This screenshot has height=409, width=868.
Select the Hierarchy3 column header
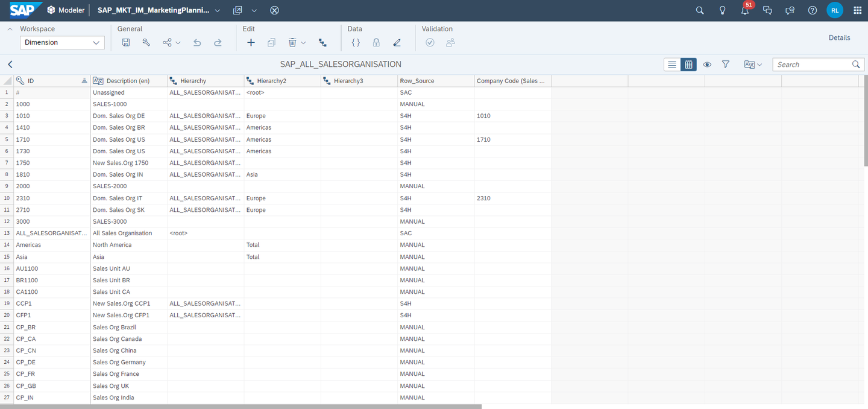tap(359, 81)
